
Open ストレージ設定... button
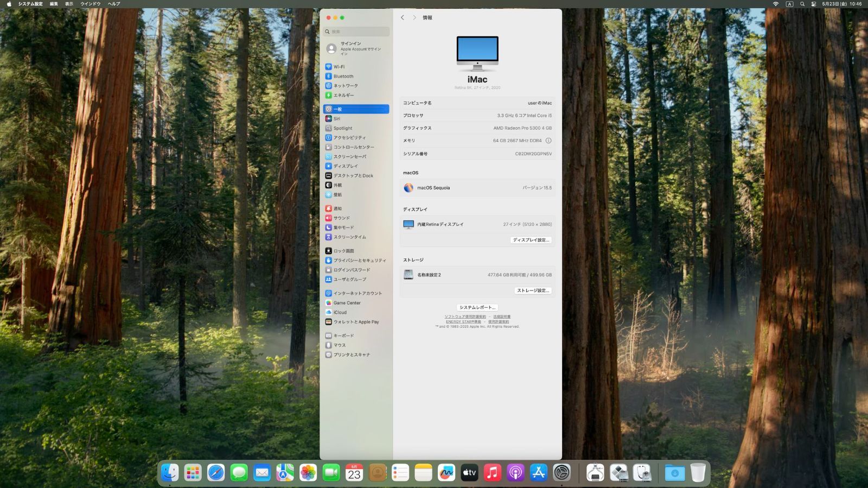pyautogui.click(x=533, y=290)
